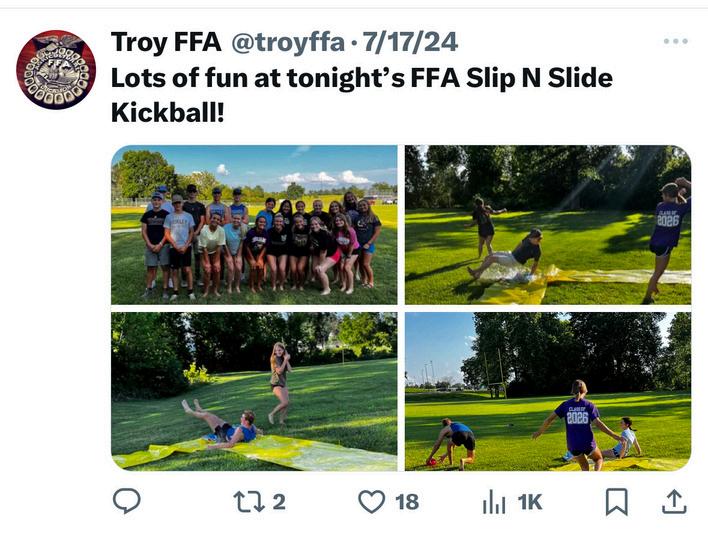Open the photo showing the goalposts
The width and height of the screenshot is (708, 537).
[547, 390]
